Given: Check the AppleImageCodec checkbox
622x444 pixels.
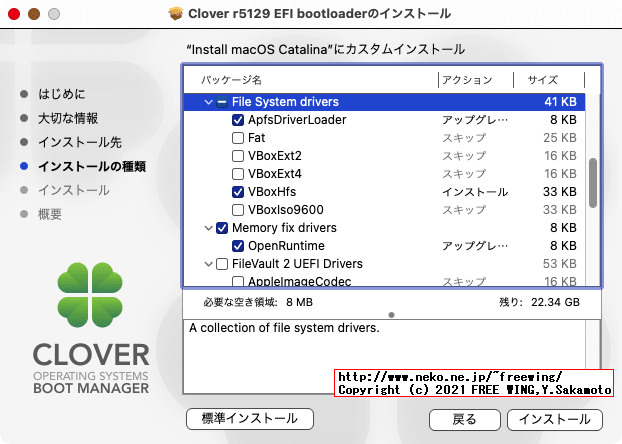Looking at the screenshot, I should [238, 281].
